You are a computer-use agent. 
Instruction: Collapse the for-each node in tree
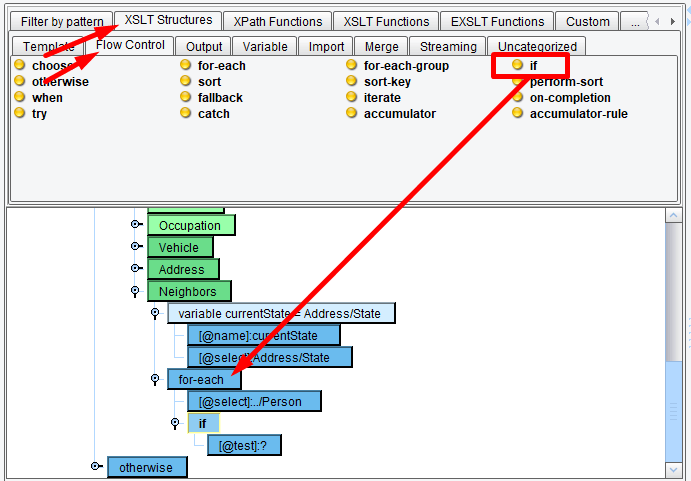[155, 380]
